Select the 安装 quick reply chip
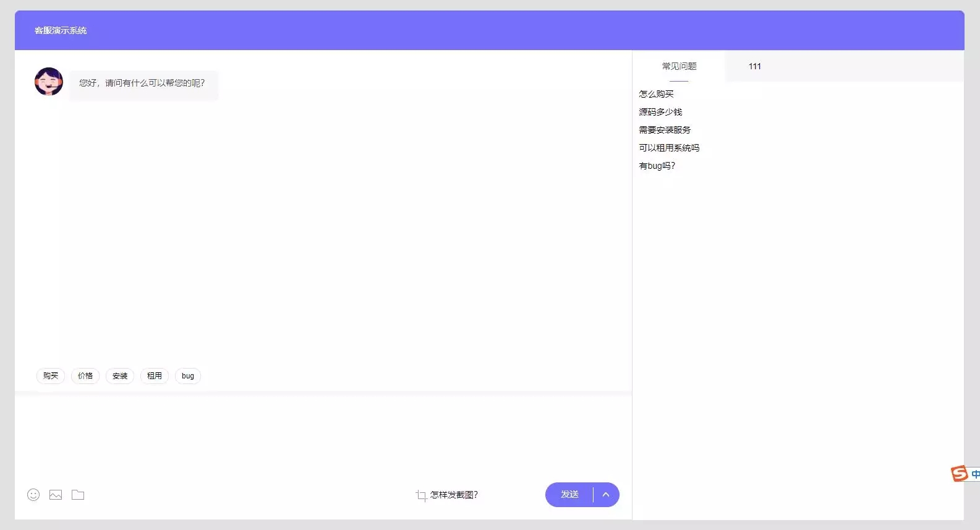 tap(120, 376)
